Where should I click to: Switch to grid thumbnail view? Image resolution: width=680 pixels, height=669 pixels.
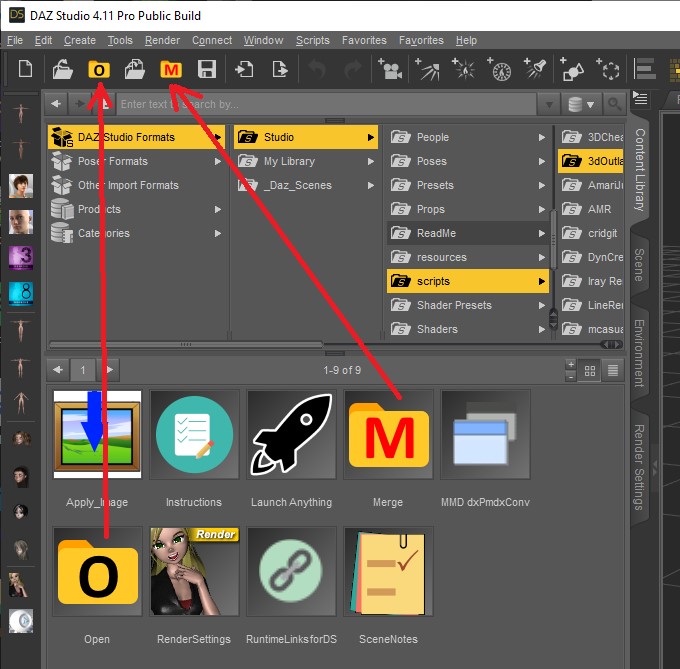590,370
